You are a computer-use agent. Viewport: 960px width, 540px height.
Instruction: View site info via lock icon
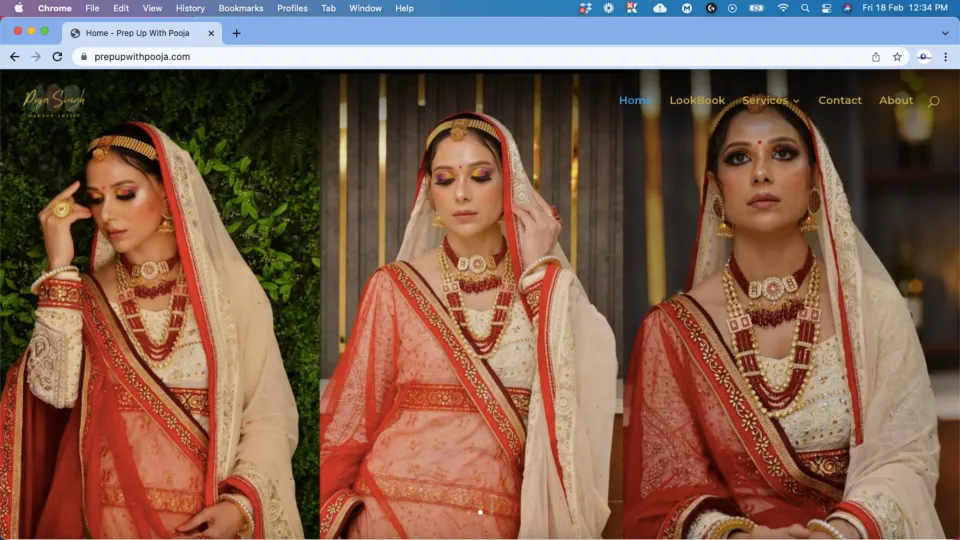84,57
